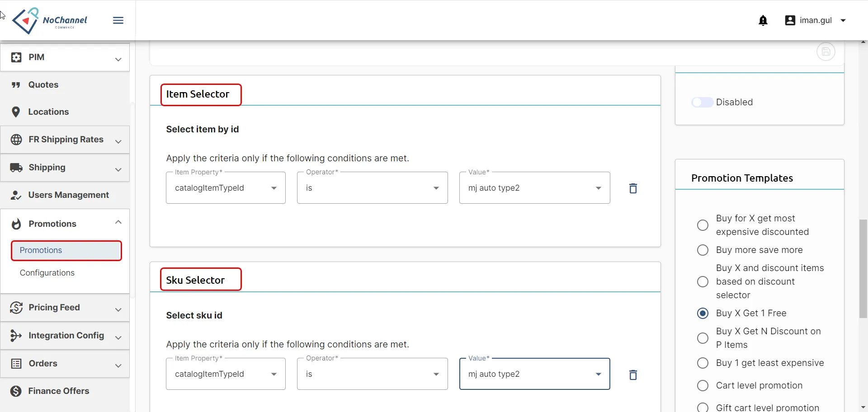Click the Pricing Feed sync icon

pyautogui.click(x=16, y=308)
